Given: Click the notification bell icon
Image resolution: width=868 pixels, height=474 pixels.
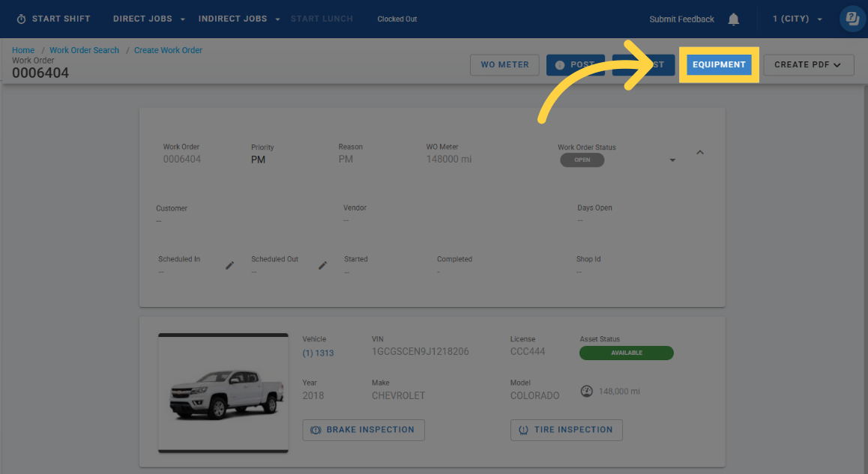Looking at the screenshot, I should [x=734, y=19].
